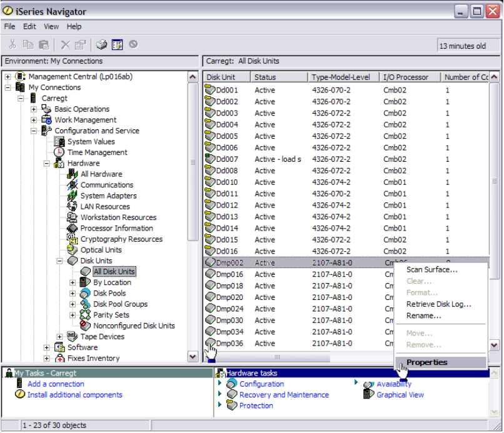Expand the Basic Operations tree node
This screenshot has width=504, height=433.
tap(34, 109)
